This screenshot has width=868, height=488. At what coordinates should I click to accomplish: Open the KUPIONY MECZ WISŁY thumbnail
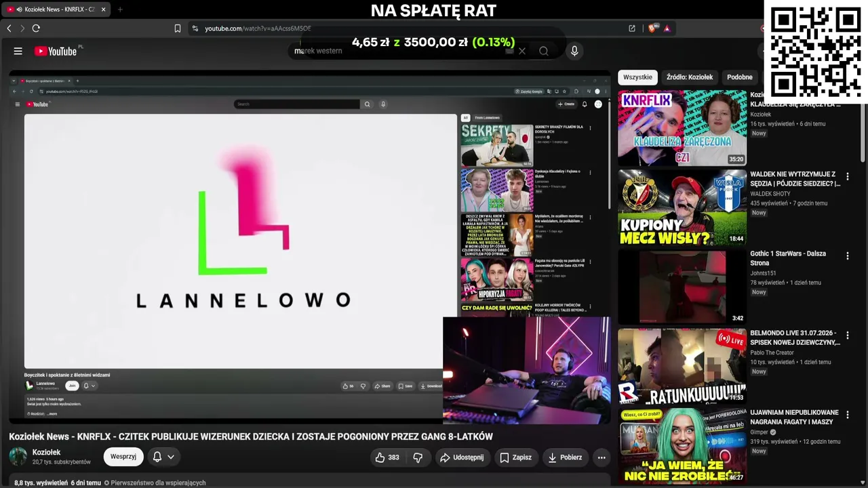(x=682, y=208)
